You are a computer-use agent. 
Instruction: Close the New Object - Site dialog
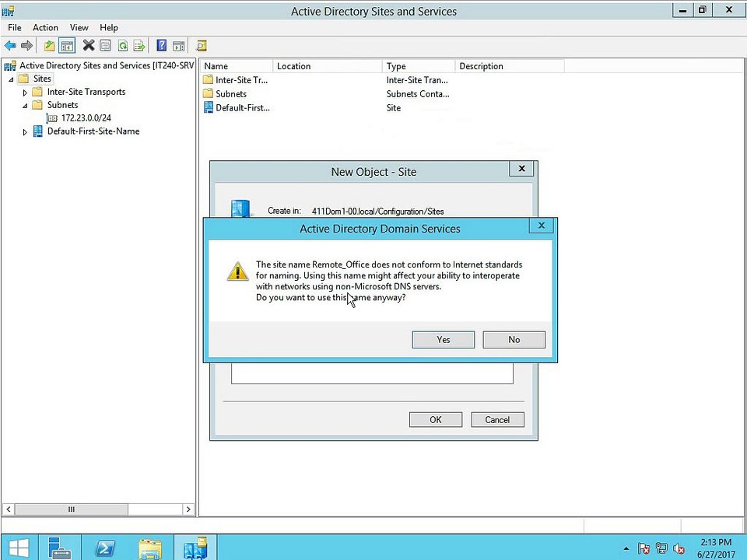[x=521, y=169]
